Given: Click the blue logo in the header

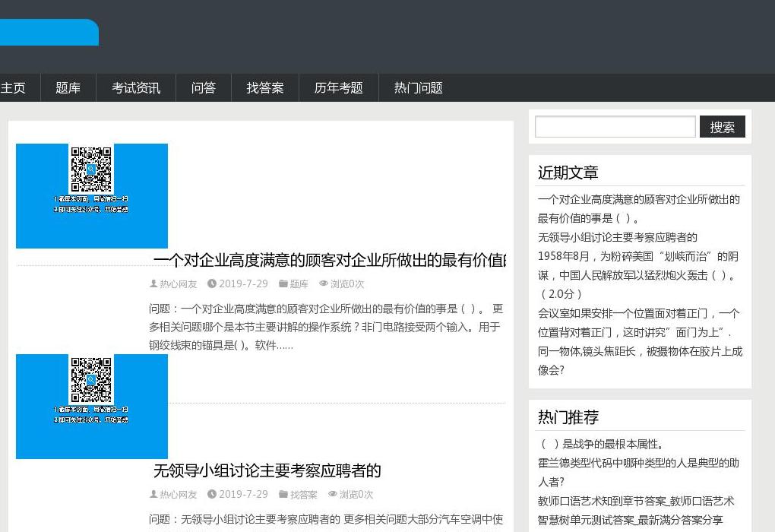Looking at the screenshot, I should click(x=49, y=33).
